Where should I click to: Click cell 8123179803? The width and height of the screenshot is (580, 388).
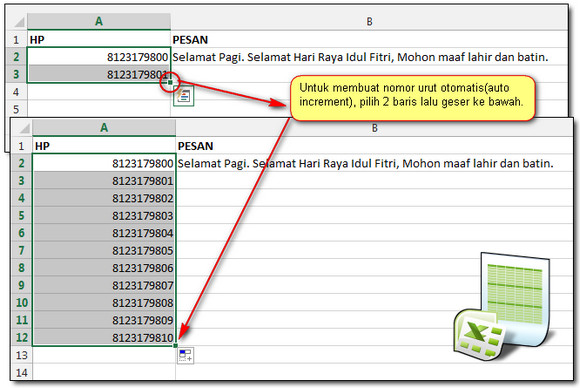(x=104, y=216)
